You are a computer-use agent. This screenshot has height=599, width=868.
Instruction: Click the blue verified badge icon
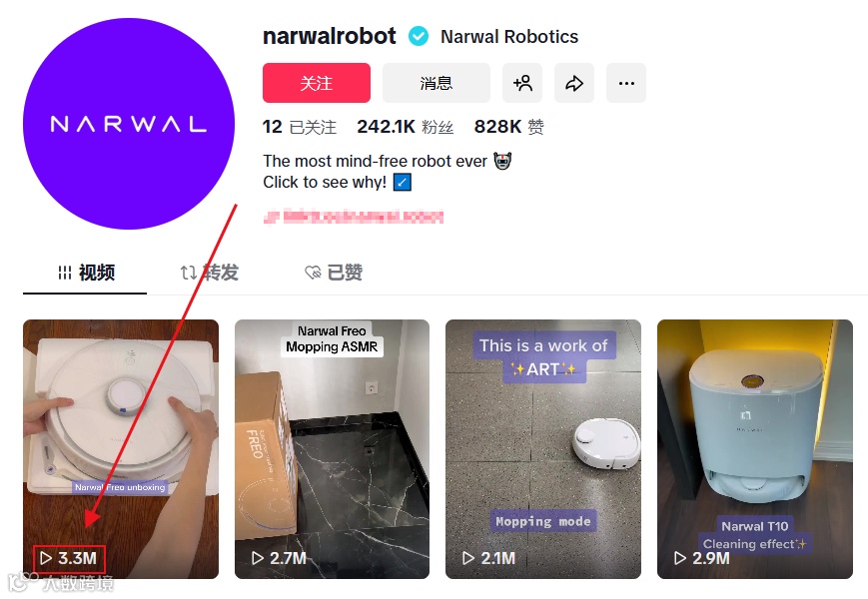[x=419, y=37]
